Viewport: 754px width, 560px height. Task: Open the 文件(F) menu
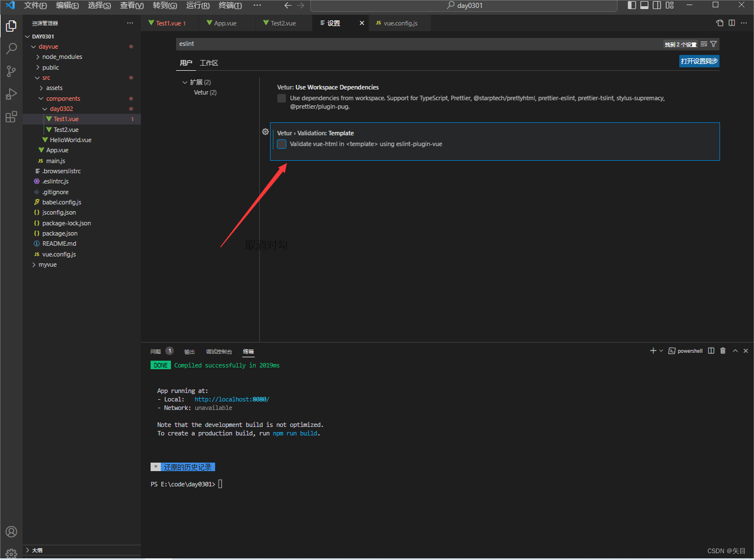coord(36,5)
